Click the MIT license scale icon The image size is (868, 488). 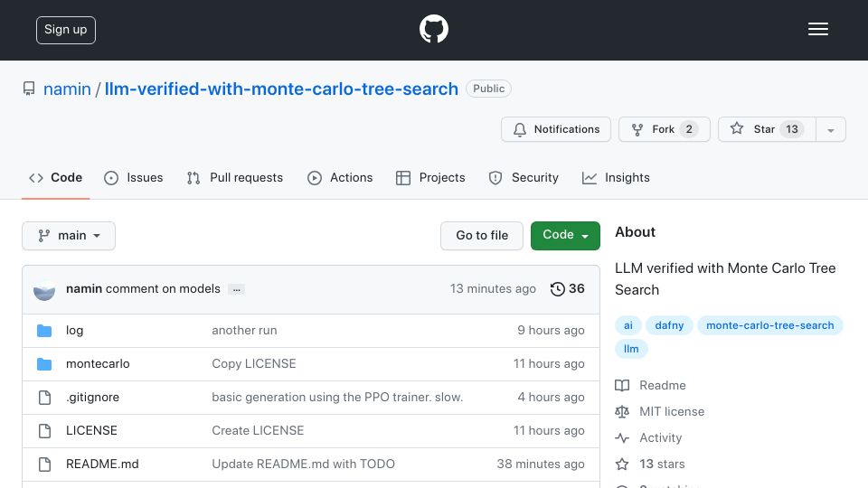tap(622, 412)
